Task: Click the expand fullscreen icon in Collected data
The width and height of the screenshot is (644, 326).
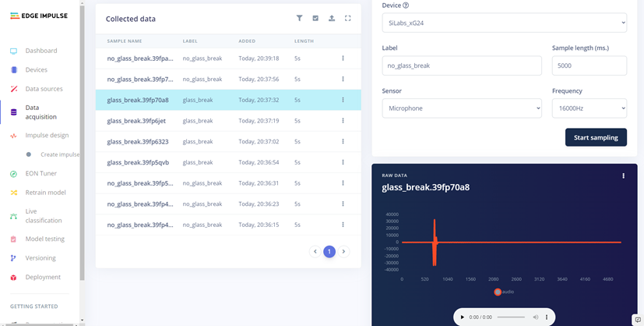Action: (x=348, y=19)
